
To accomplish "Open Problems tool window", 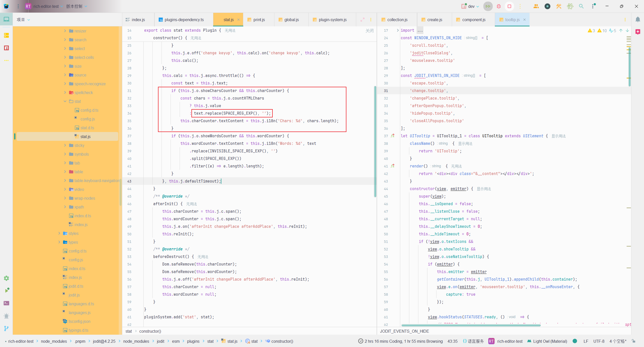I will tap(6, 316).
